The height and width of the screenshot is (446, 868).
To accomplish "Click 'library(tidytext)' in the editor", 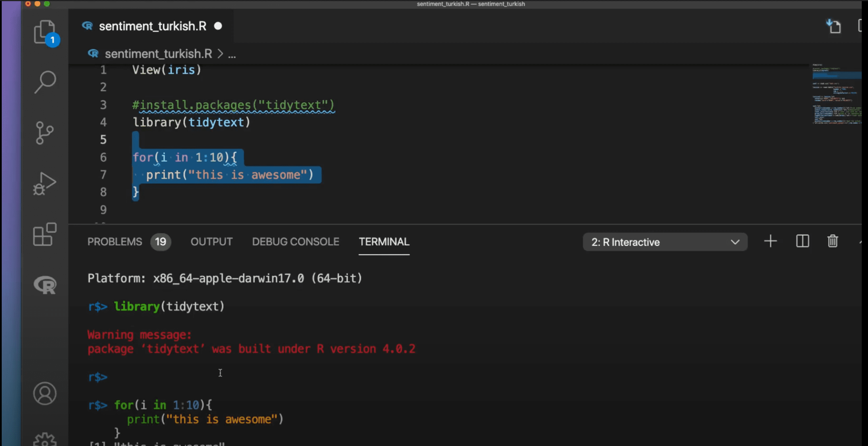I will tap(191, 122).
